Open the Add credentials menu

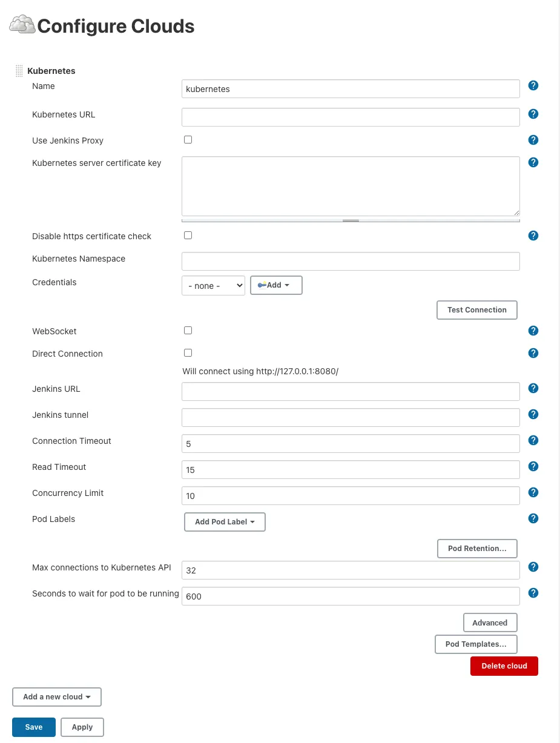click(276, 285)
